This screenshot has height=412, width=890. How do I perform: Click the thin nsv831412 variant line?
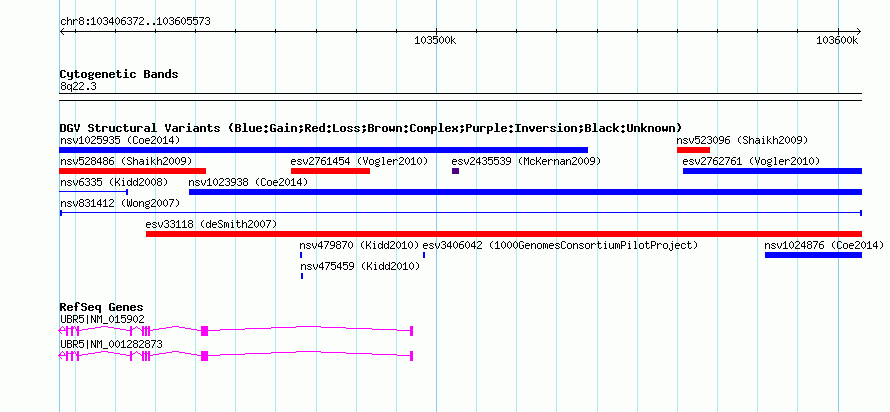click(x=461, y=213)
